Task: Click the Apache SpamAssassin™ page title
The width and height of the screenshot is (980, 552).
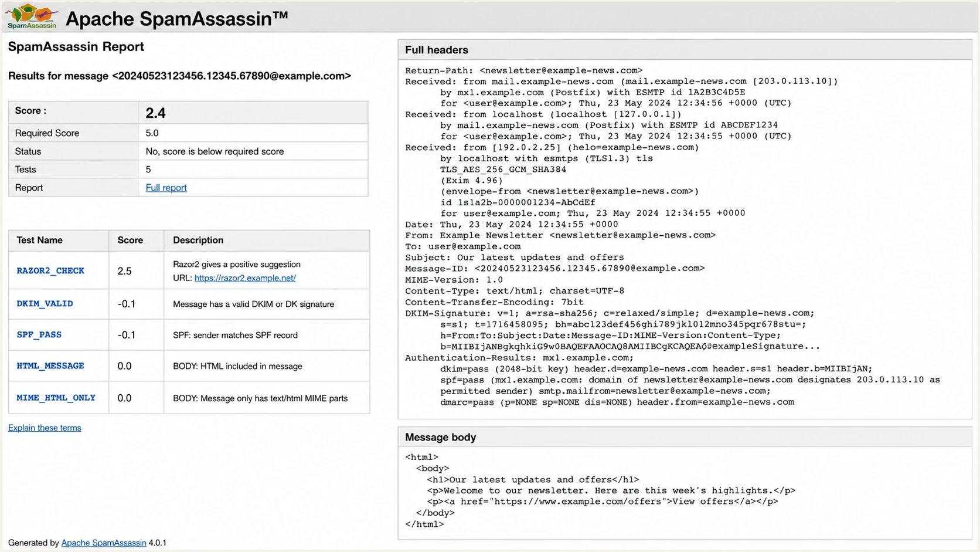Action: pyautogui.click(x=177, y=18)
